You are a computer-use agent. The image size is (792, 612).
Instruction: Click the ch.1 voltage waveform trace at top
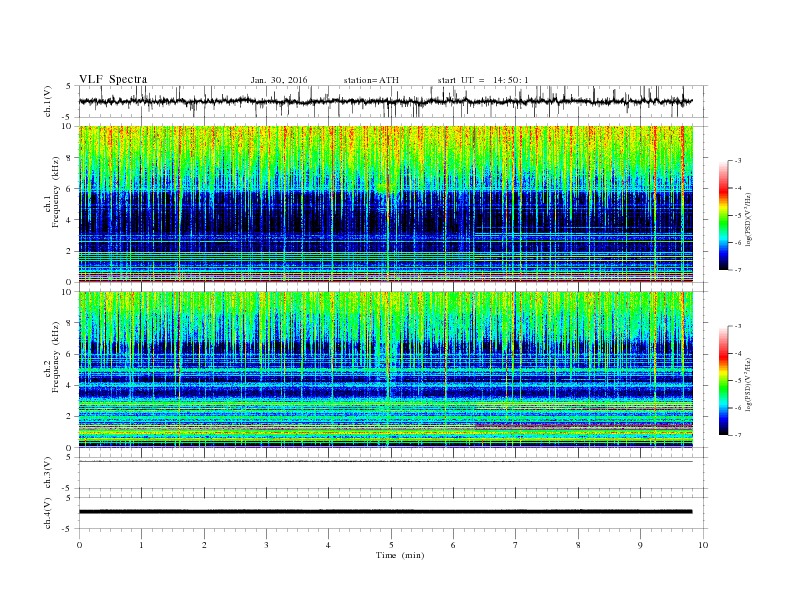(x=385, y=101)
